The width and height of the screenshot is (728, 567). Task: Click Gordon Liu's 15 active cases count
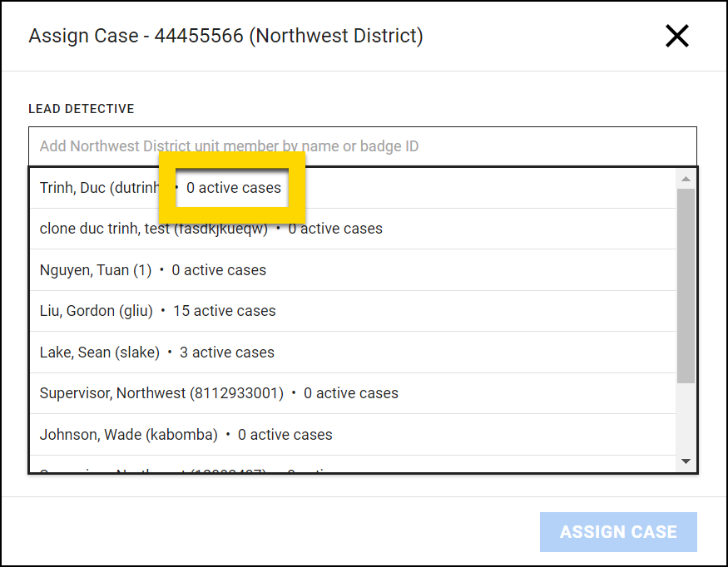click(225, 311)
